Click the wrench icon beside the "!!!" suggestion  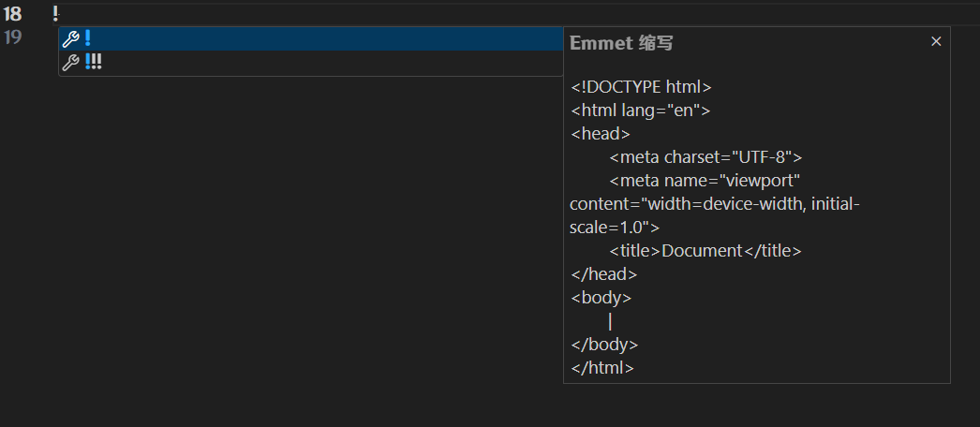click(x=70, y=63)
